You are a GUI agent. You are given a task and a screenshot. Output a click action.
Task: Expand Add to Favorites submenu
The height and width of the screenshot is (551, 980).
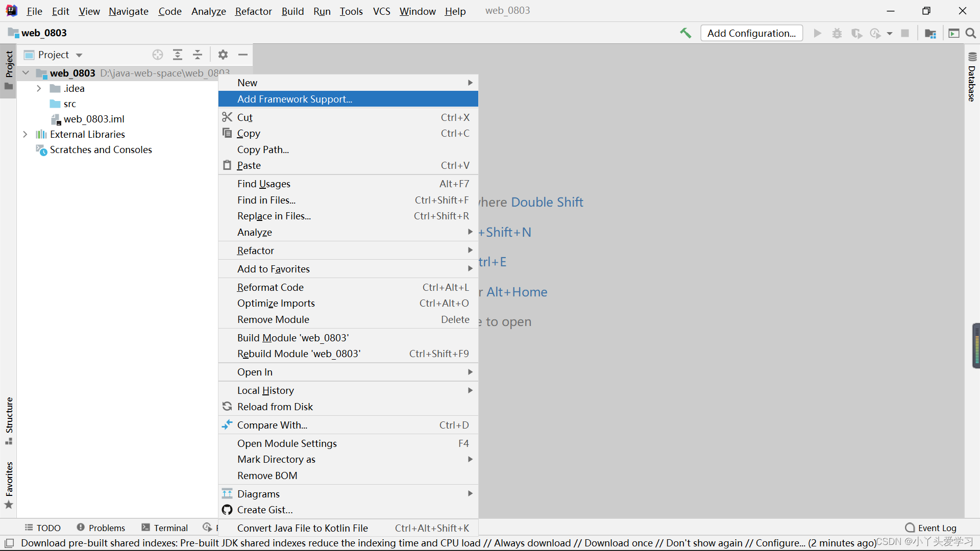pos(348,269)
